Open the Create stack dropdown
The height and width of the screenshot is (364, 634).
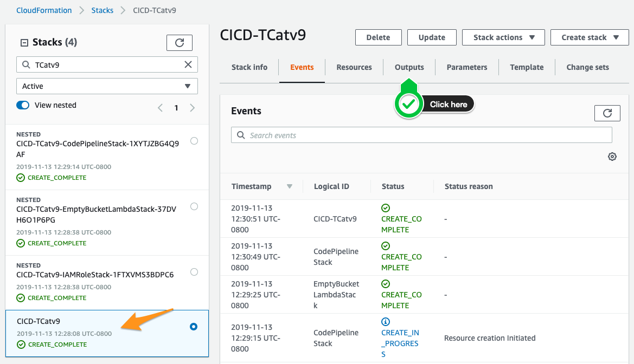tap(590, 37)
